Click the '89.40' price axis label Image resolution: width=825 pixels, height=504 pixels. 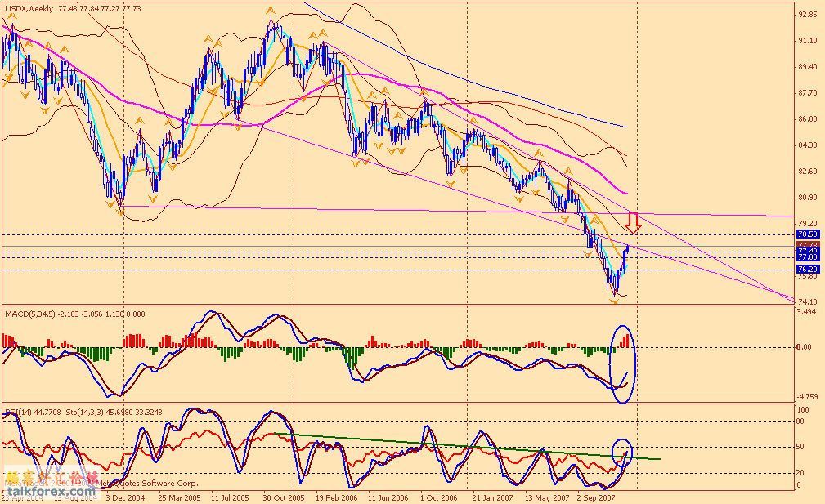(808, 67)
